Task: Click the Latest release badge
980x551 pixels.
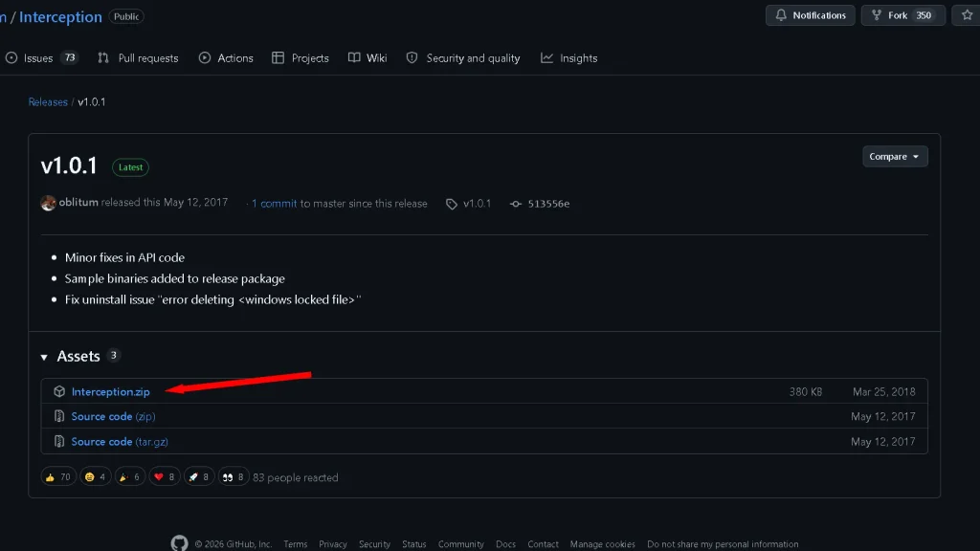Action: [x=130, y=167]
